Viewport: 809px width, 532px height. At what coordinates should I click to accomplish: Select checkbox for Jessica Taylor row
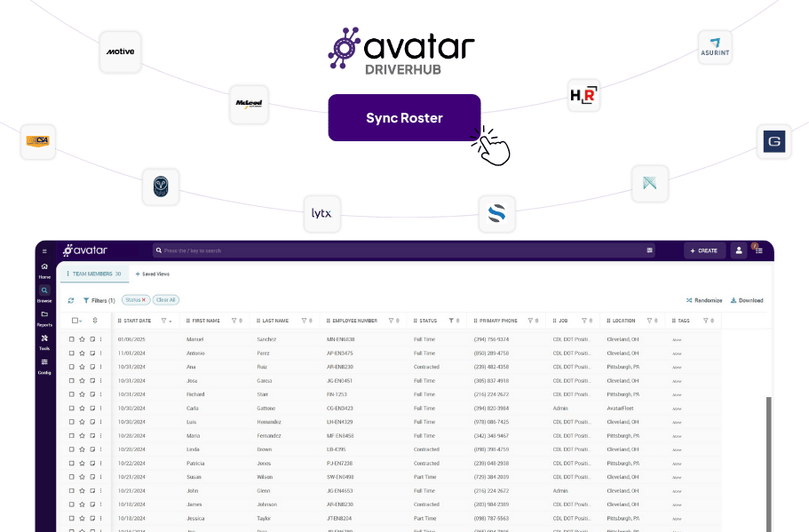coord(72,518)
